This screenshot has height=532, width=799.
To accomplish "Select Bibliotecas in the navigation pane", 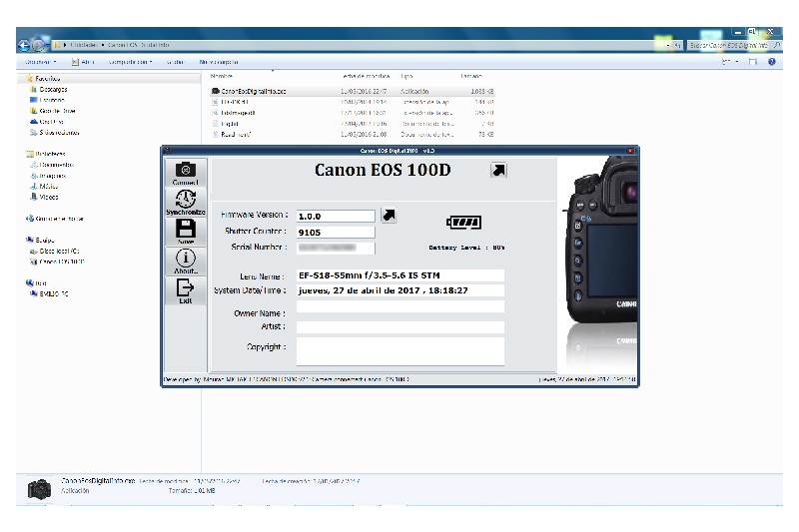I will (x=46, y=154).
